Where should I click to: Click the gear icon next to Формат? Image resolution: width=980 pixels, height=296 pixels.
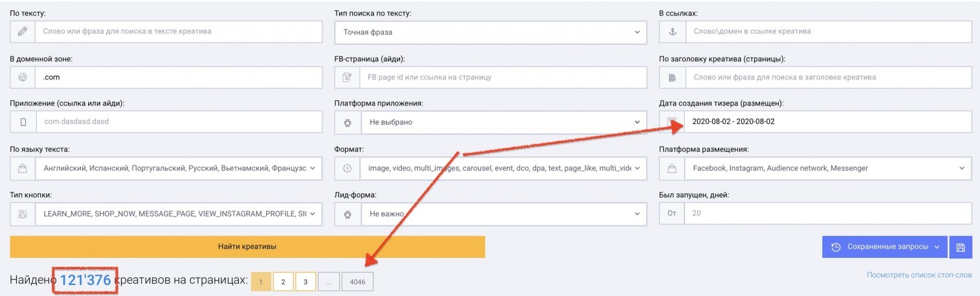pyautogui.click(x=348, y=168)
